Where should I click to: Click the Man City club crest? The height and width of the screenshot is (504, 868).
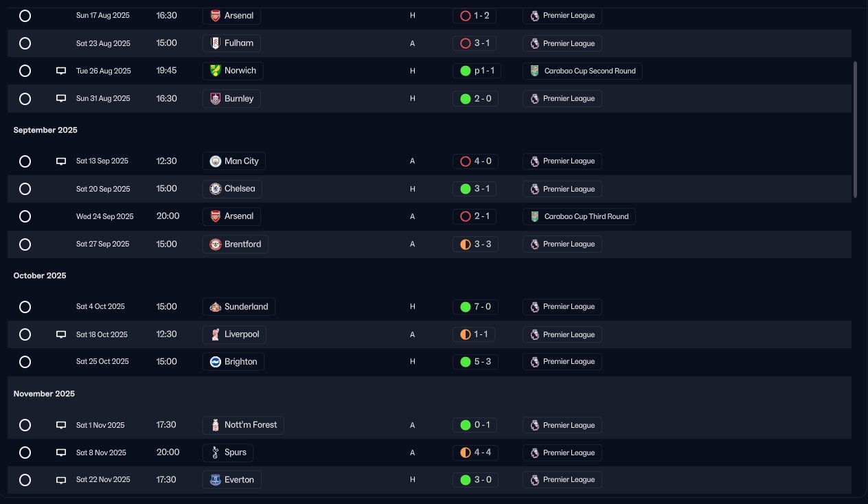[x=216, y=161]
